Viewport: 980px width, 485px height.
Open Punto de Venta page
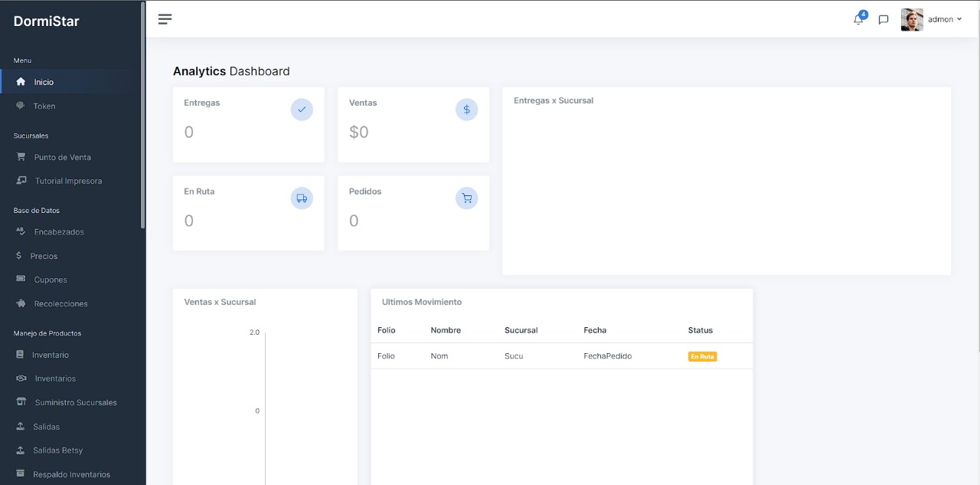(62, 157)
